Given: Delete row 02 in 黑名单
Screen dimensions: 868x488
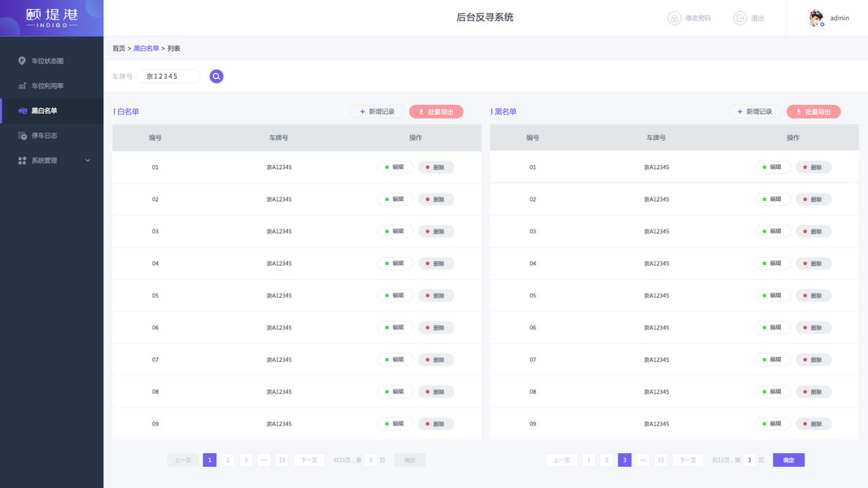Looking at the screenshot, I should [x=813, y=199].
